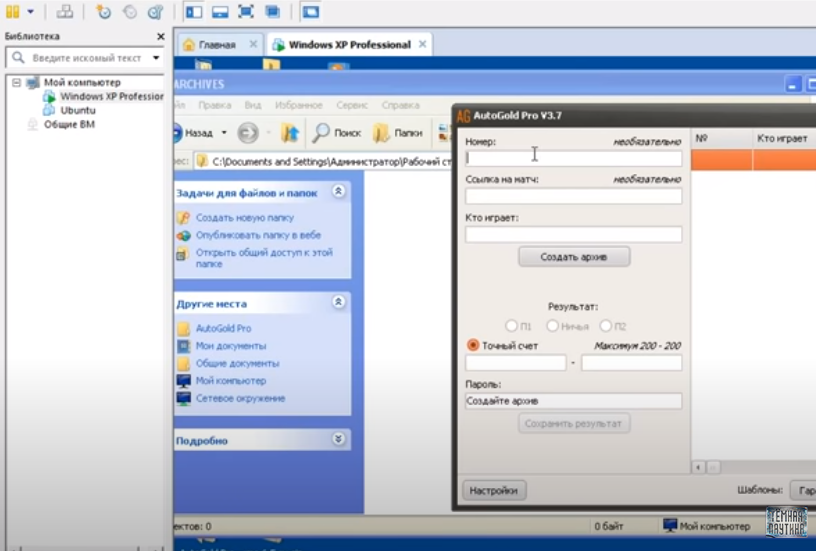The width and height of the screenshot is (816, 551).
Task: Open the snapshot manager icon
Action: [x=155, y=12]
